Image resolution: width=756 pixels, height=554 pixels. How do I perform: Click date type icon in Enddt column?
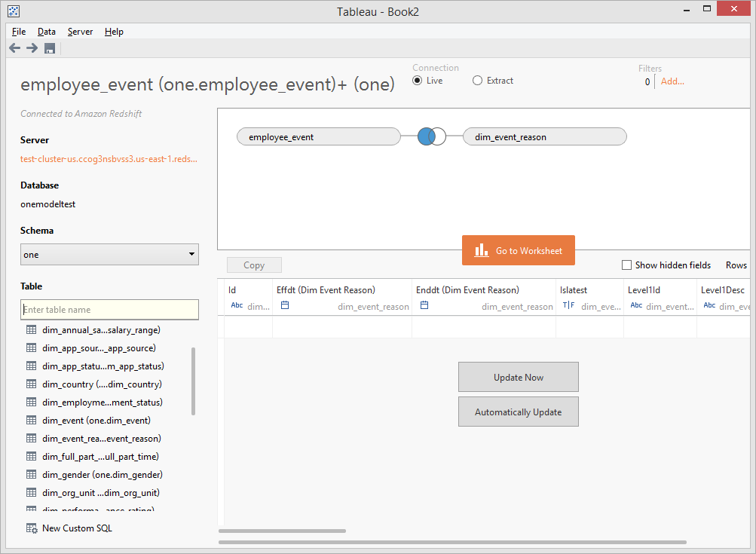coord(424,305)
